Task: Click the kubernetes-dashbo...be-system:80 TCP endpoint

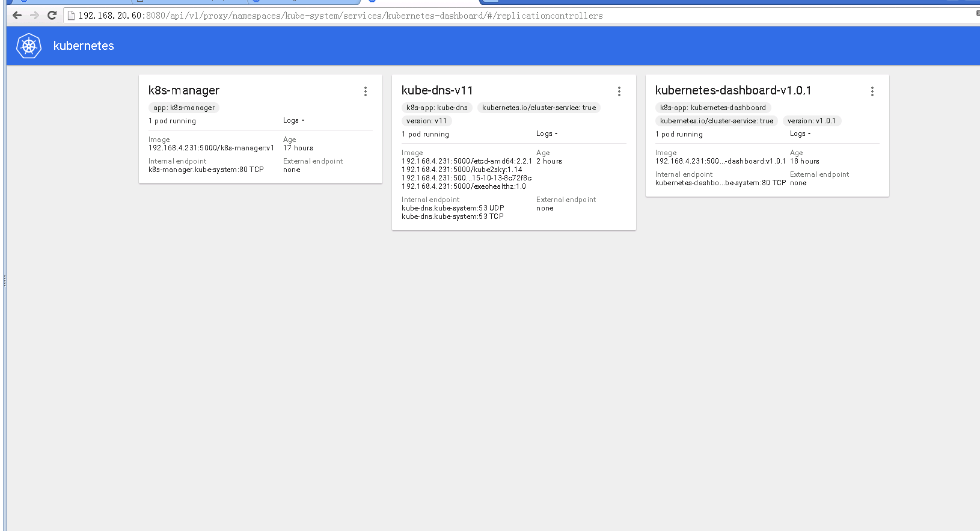Action: (x=720, y=183)
